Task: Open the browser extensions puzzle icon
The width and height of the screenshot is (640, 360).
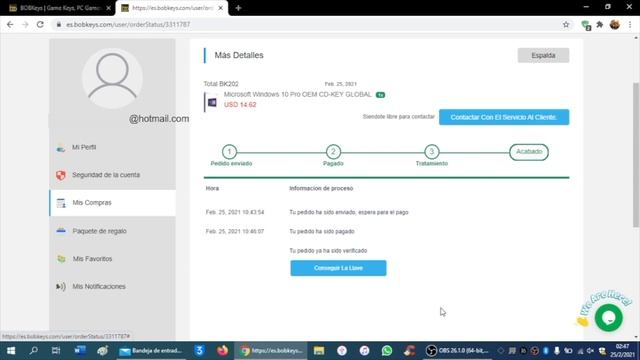Action: (600, 24)
